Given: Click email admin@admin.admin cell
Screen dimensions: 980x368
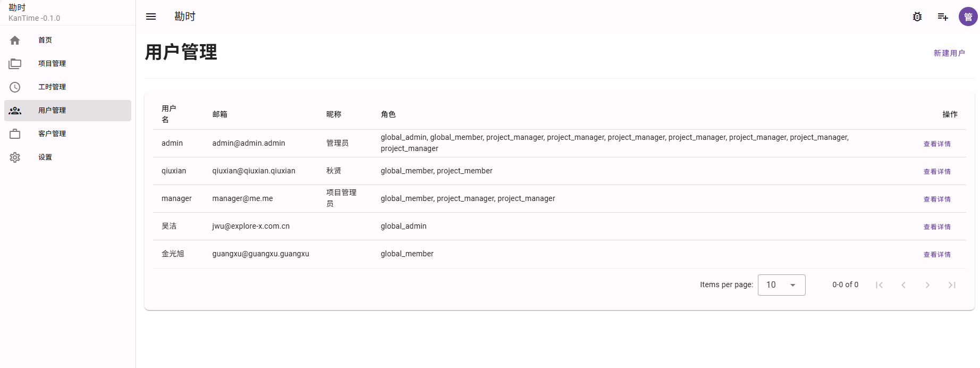Looking at the screenshot, I should (249, 143).
